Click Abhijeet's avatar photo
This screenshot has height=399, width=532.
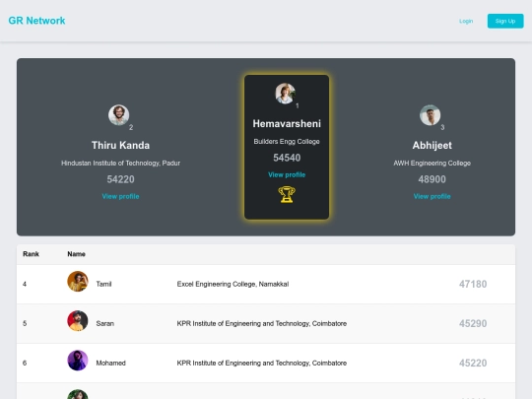point(430,115)
